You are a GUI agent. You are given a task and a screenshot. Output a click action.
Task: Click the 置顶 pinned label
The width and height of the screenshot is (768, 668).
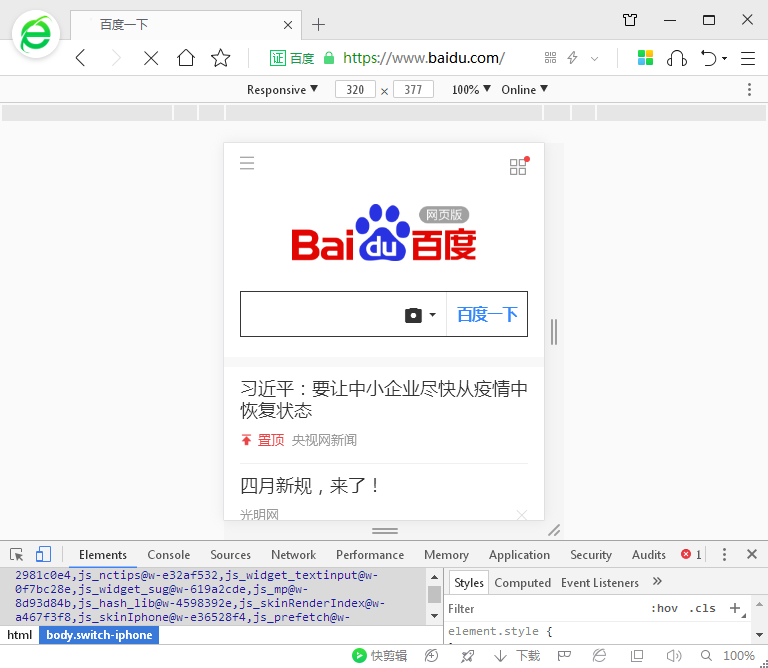click(271, 440)
